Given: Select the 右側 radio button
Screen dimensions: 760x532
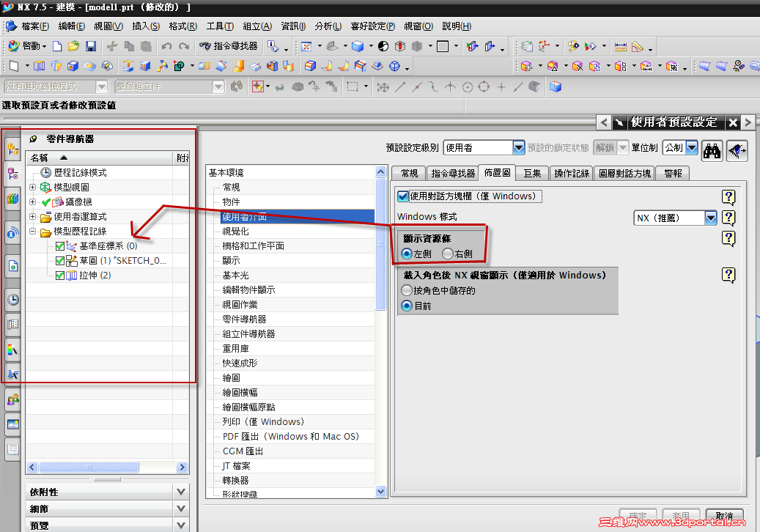Looking at the screenshot, I should pyautogui.click(x=447, y=254).
